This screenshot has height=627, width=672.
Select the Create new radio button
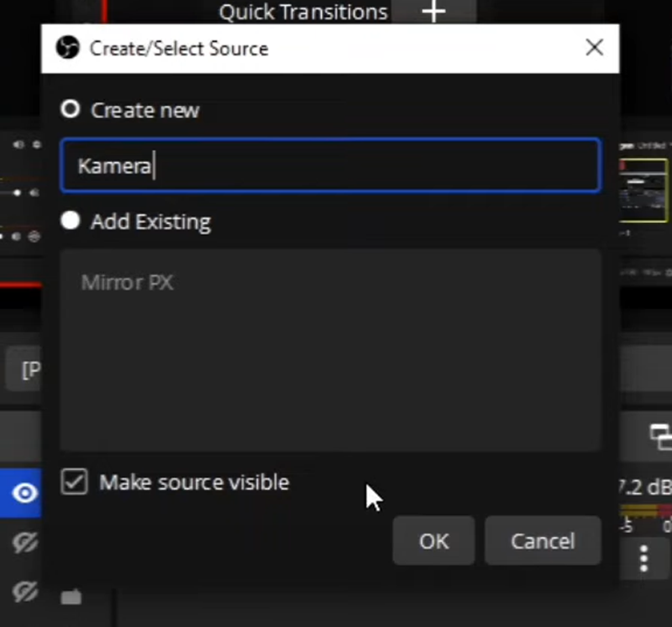(71, 109)
